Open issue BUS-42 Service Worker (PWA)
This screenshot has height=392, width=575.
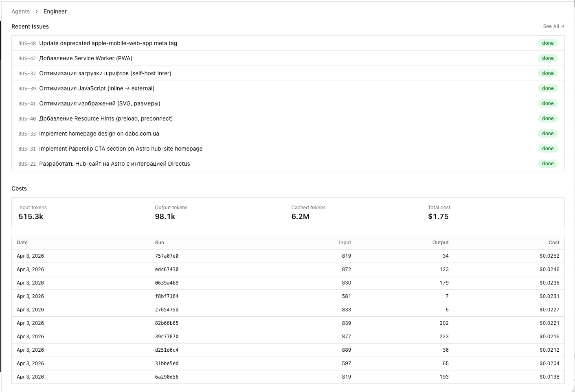pos(86,58)
